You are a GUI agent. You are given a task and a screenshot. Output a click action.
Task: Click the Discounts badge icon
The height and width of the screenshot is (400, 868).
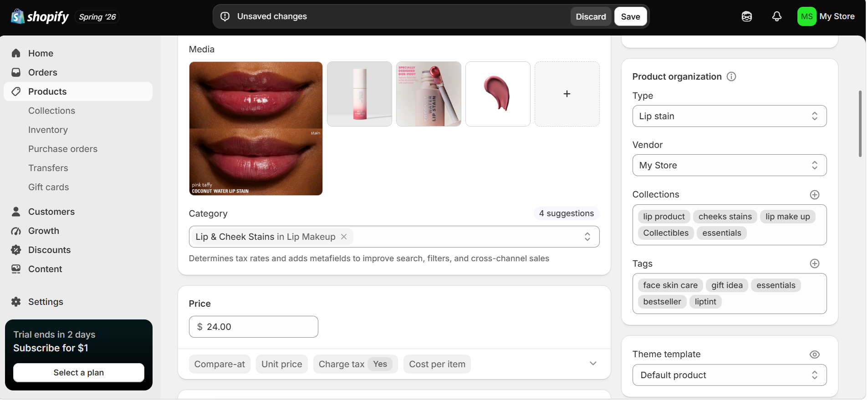coord(16,250)
